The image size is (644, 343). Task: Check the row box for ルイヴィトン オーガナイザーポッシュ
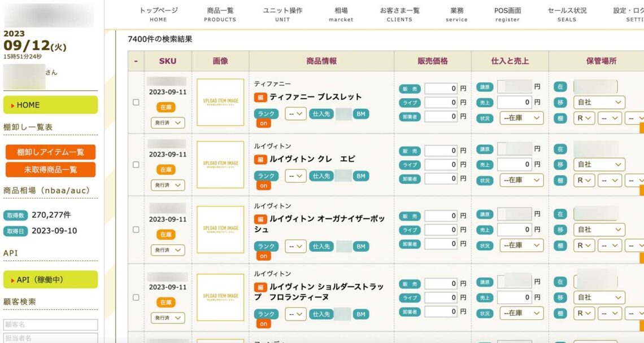click(x=136, y=230)
